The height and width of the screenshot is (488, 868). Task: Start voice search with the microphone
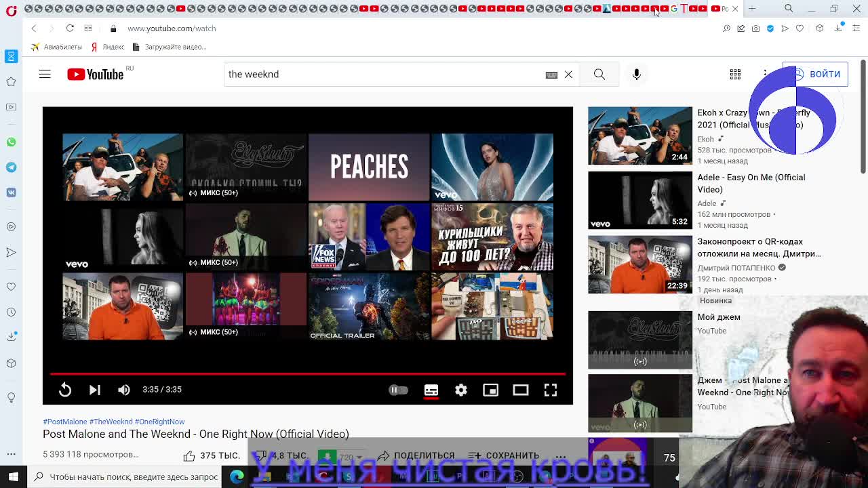637,74
